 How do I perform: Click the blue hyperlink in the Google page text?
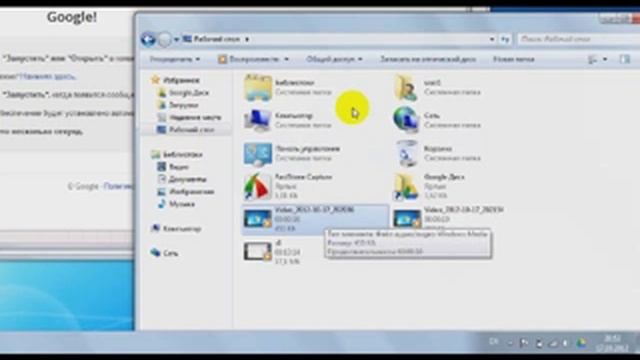pyautogui.click(x=47, y=76)
